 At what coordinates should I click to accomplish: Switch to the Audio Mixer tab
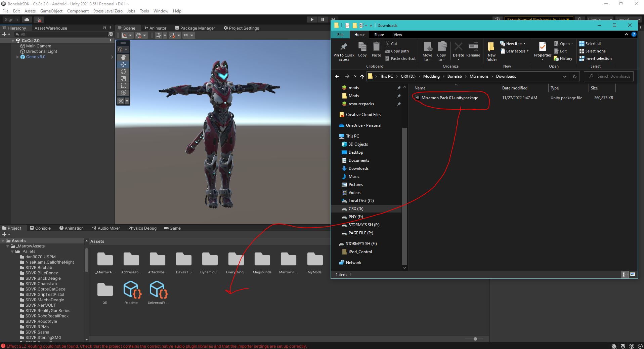click(106, 228)
